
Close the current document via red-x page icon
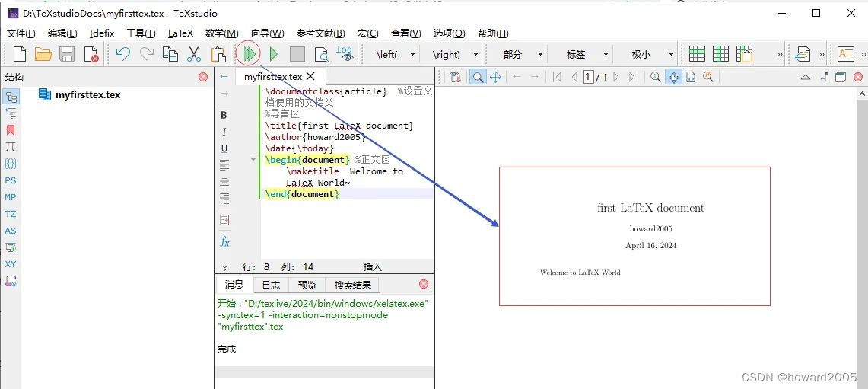pyautogui.click(x=91, y=54)
